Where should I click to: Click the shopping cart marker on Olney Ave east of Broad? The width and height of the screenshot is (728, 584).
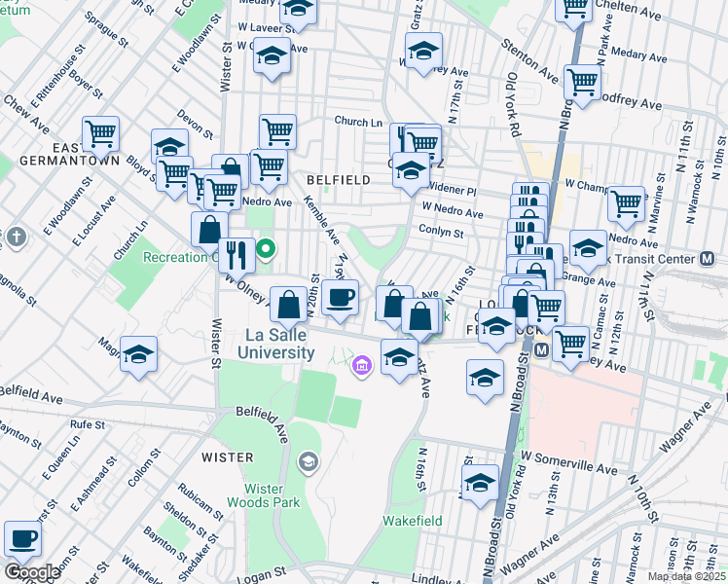pyautogui.click(x=570, y=347)
